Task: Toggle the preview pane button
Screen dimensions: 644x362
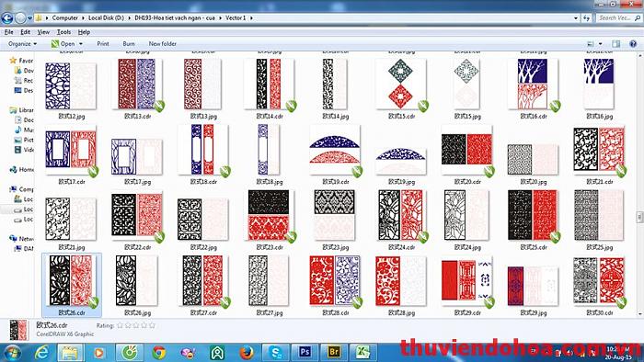Action: [615, 43]
